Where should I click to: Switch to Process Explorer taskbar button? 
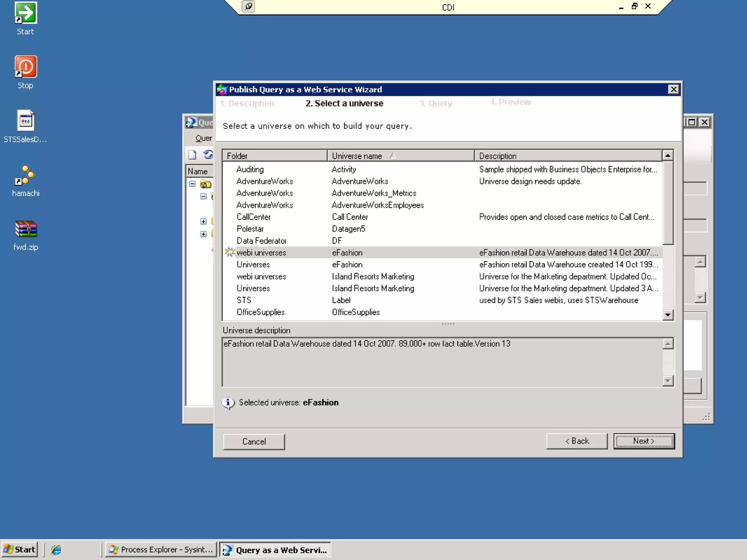tap(161, 549)
